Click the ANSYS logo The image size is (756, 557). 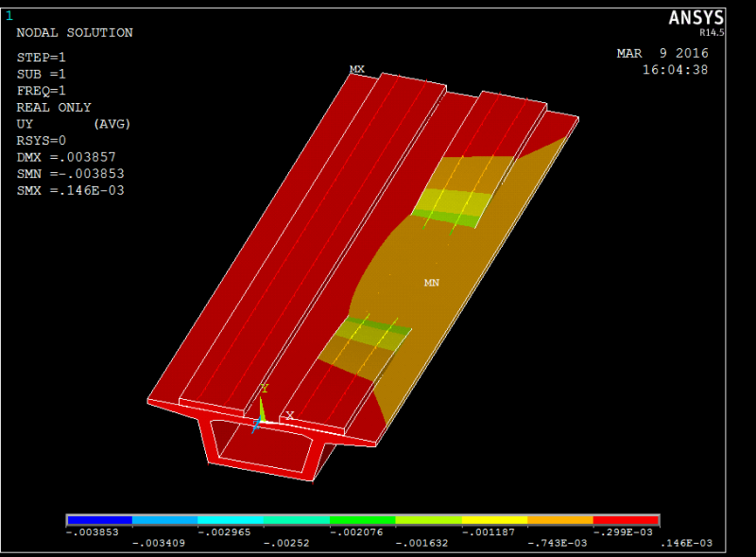click(x=696, y=18)
